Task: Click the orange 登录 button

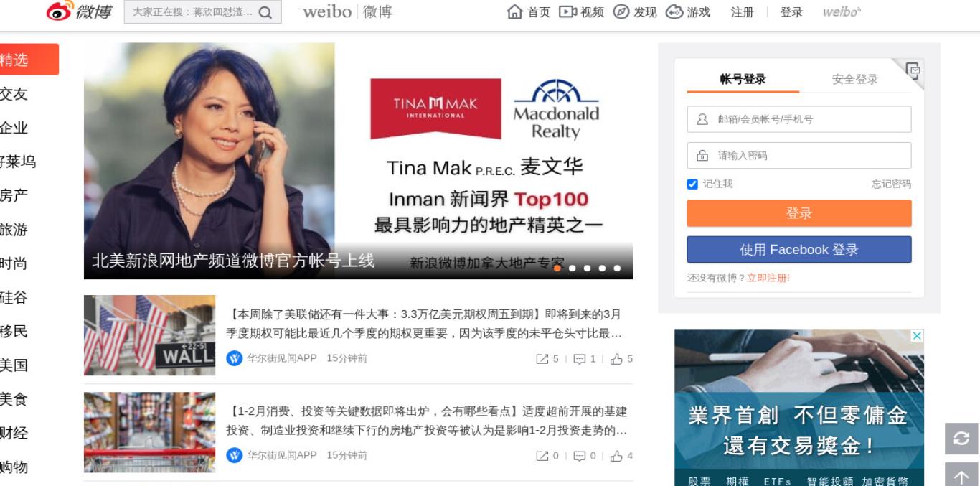Action: coord(799,213)
